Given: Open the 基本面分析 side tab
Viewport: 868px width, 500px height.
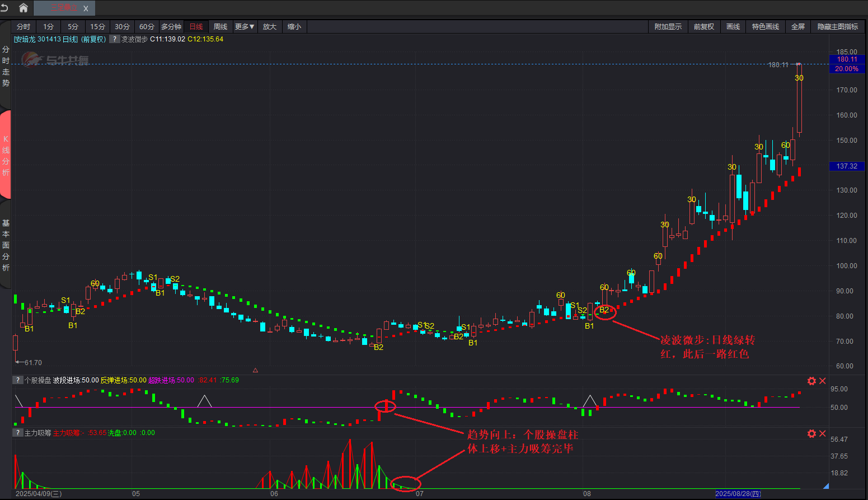Looking at the screenshot, I should pyautogui.click(x=6, y=245).
